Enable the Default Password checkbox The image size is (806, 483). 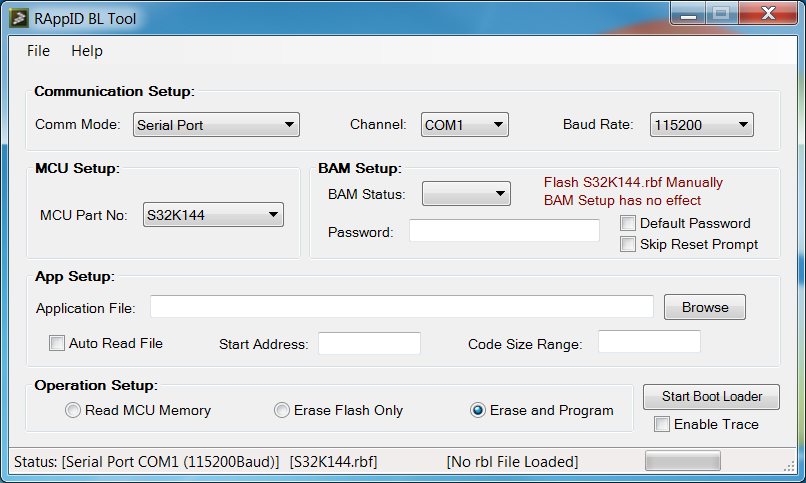pyautogui.click(x=628, y=224)
